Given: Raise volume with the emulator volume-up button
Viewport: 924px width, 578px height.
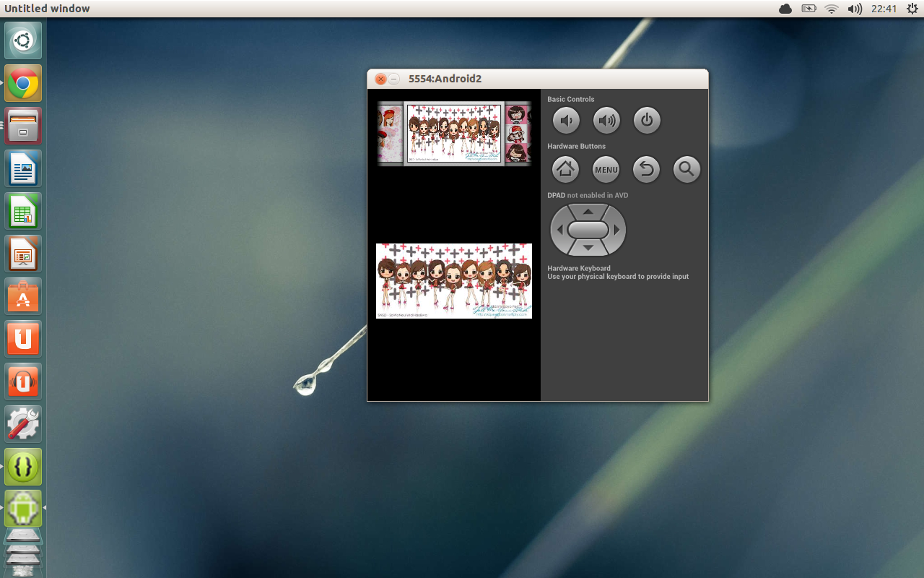Looking at the screenshot, I should click(606, 121).
